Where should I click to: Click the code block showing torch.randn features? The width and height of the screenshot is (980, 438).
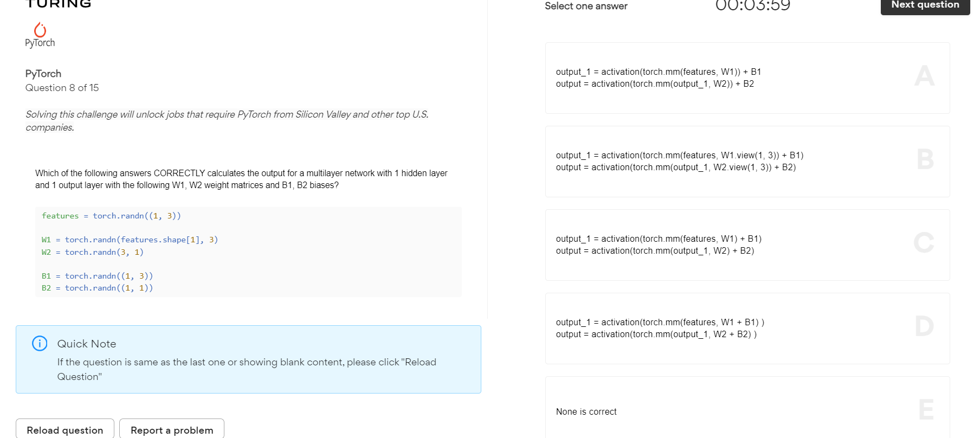248,251
